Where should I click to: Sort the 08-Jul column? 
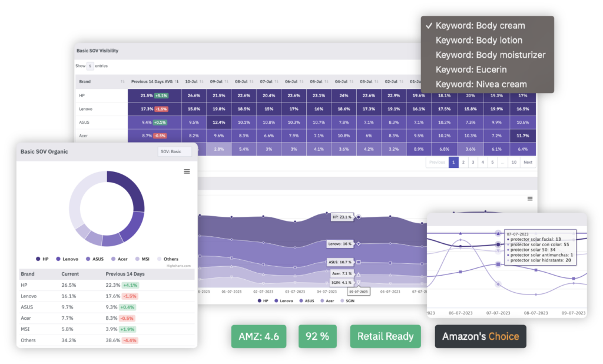click(251, 81)
